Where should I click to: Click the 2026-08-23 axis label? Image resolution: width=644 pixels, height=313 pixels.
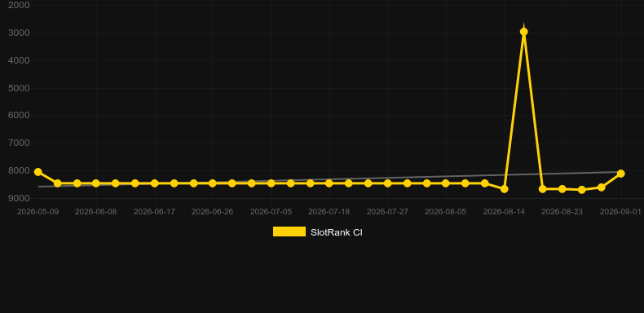tap(562, 212)
